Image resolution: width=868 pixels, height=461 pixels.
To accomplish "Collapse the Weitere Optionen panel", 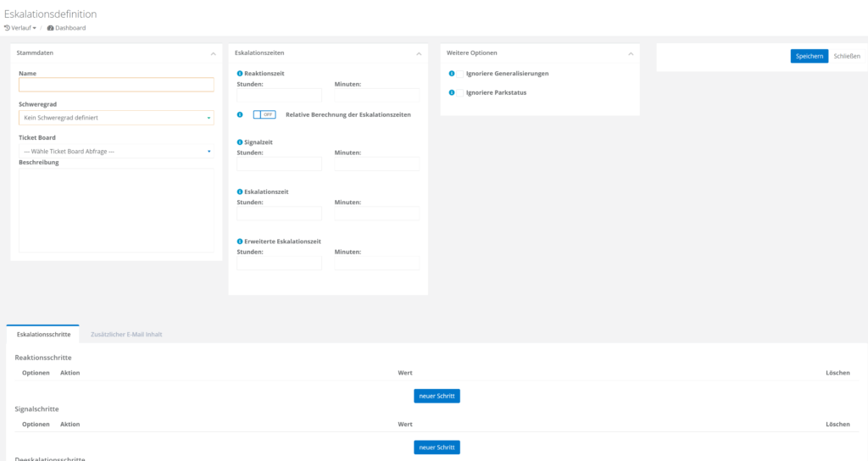I will pyautogui.click(x=630, y=53).
